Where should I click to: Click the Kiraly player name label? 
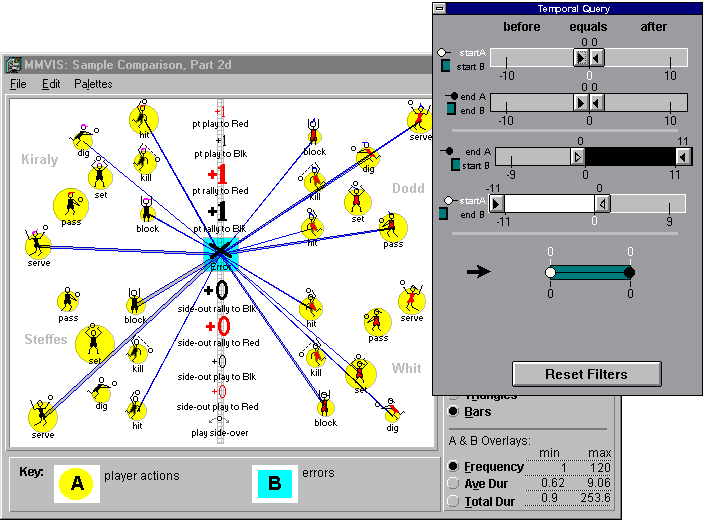pos(39,160)
